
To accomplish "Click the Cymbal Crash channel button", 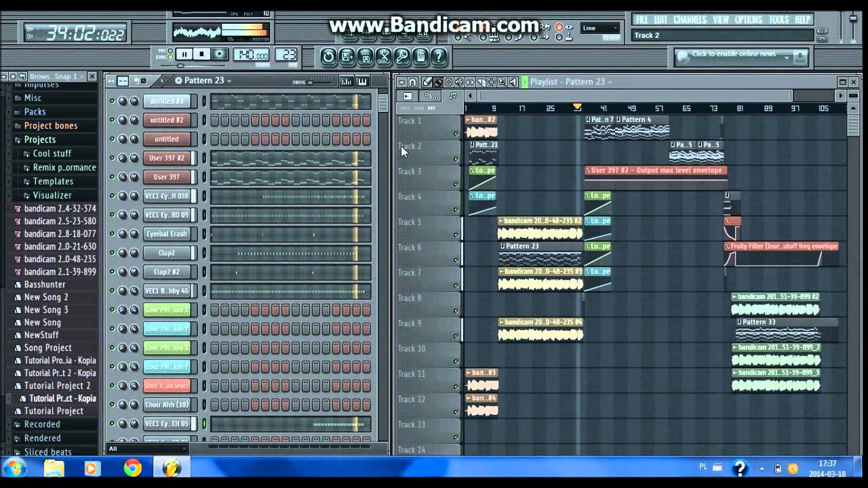I will (167, 234).
